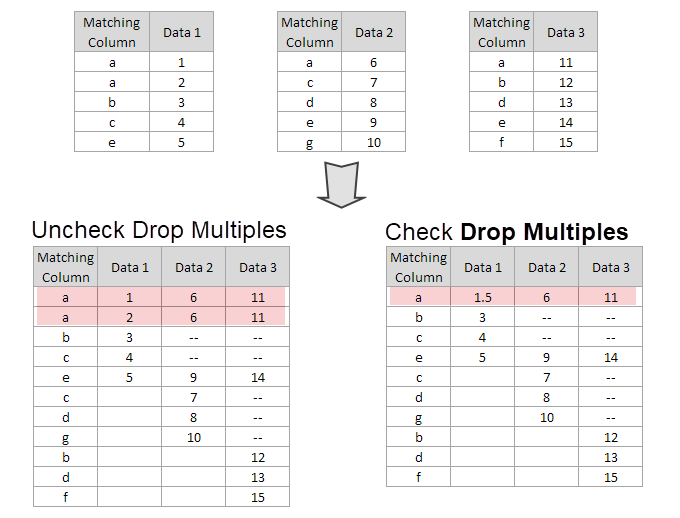Click Matching Column header under Uncheck Drop Multiples

tap(65, 267)
